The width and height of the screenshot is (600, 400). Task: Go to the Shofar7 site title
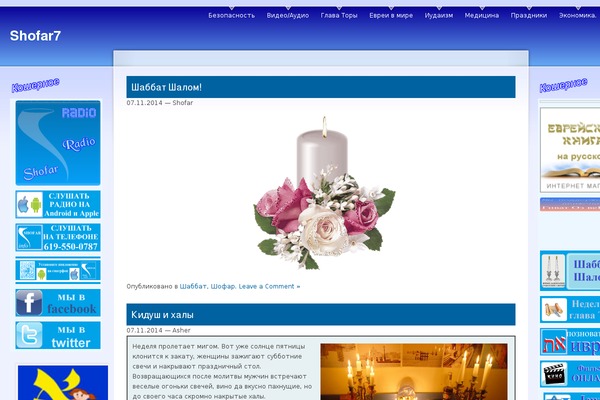(35, 36)
